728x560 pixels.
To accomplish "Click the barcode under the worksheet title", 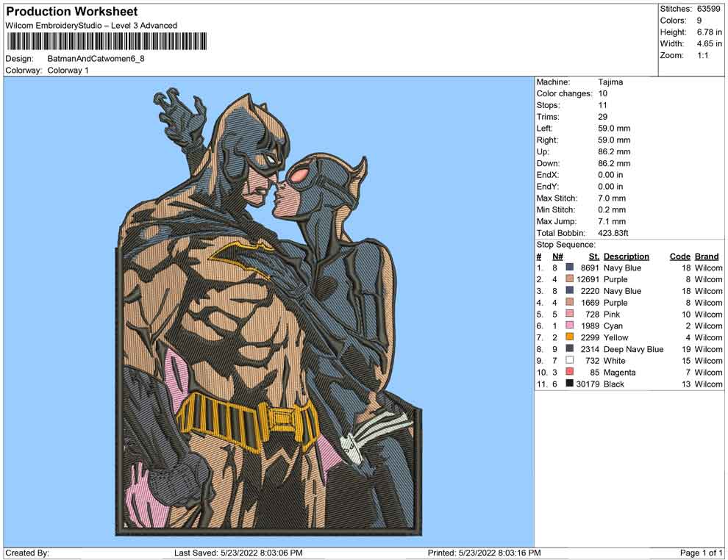I will [x=107, y=42].
